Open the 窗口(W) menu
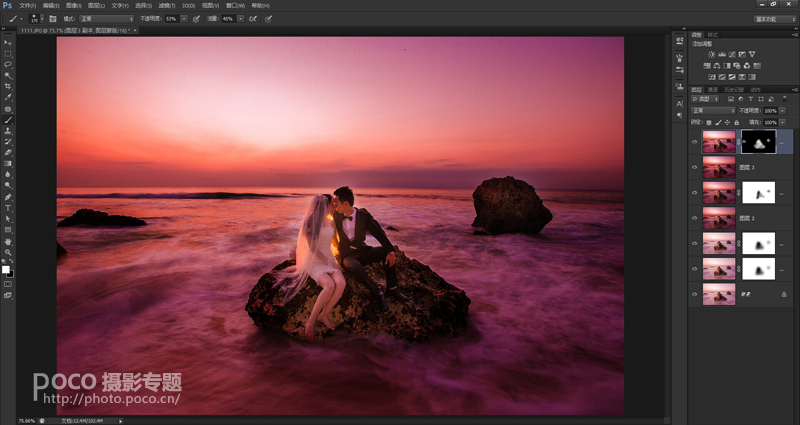This screenshot has width=800, height=425. [x=235, y=6]
